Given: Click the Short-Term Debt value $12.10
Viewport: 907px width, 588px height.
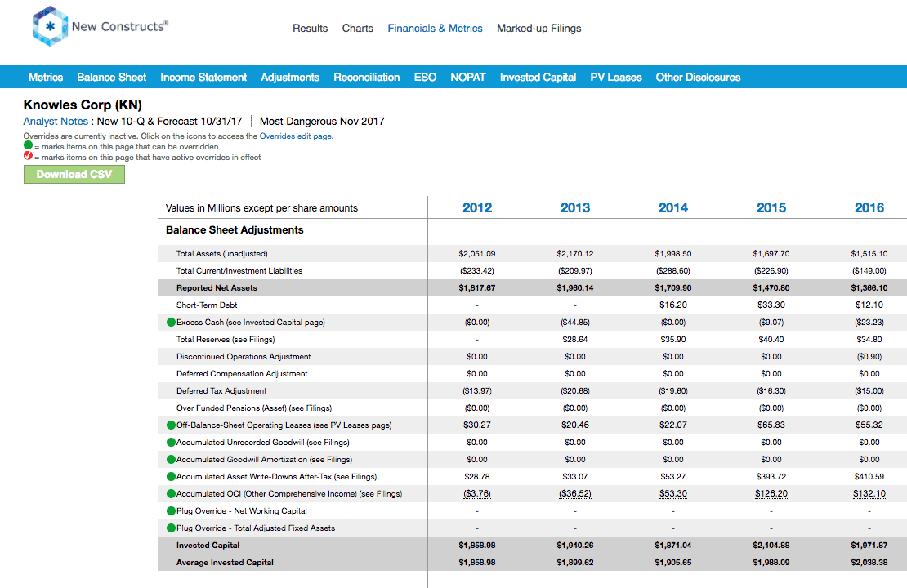Looking at the screenshot, I should tap(869, 305).
